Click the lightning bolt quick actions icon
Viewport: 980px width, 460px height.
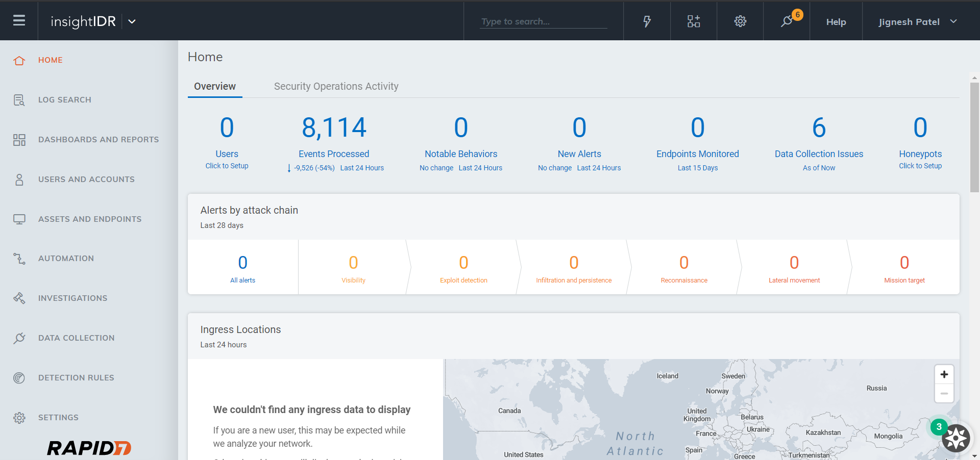point(647,21)
